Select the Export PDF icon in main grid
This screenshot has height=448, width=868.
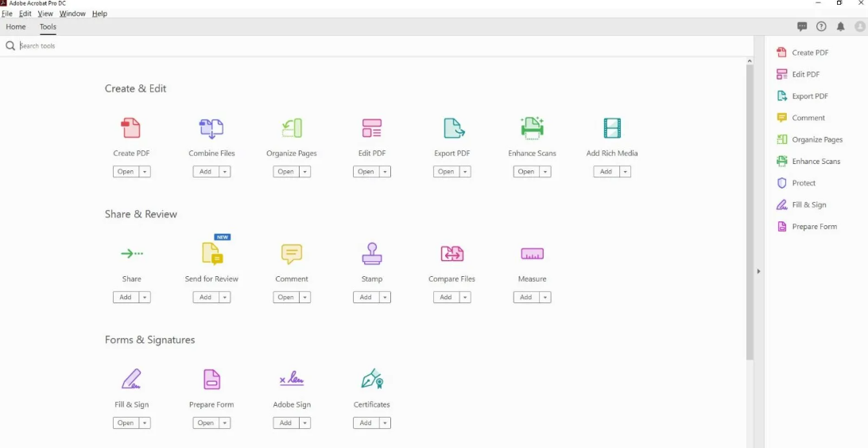454,128
